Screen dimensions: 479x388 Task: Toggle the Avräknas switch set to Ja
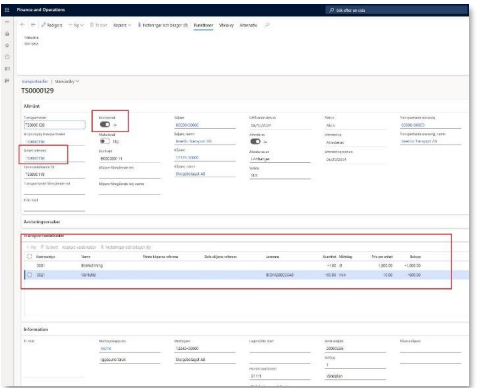pos(255,141)
